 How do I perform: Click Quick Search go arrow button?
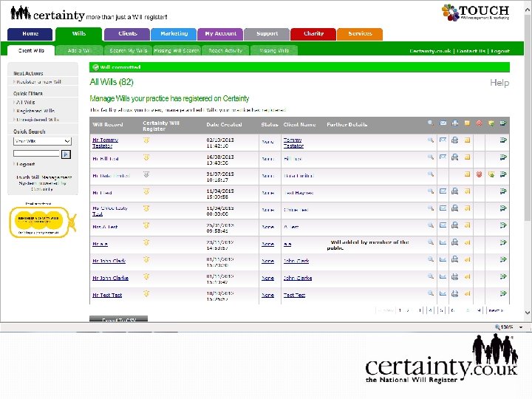[x=66, y=154]
